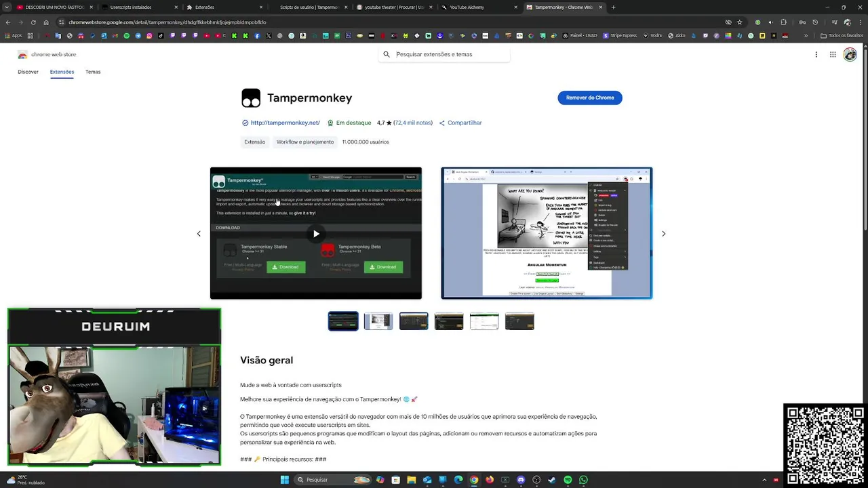Open Firefox from taskbar

pyautogui.click(x=490, y=480)
